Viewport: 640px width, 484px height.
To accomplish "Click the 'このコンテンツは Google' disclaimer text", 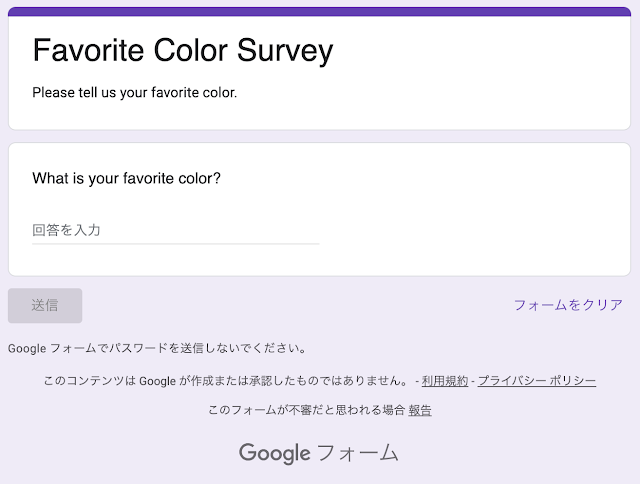I will (226, 381).
